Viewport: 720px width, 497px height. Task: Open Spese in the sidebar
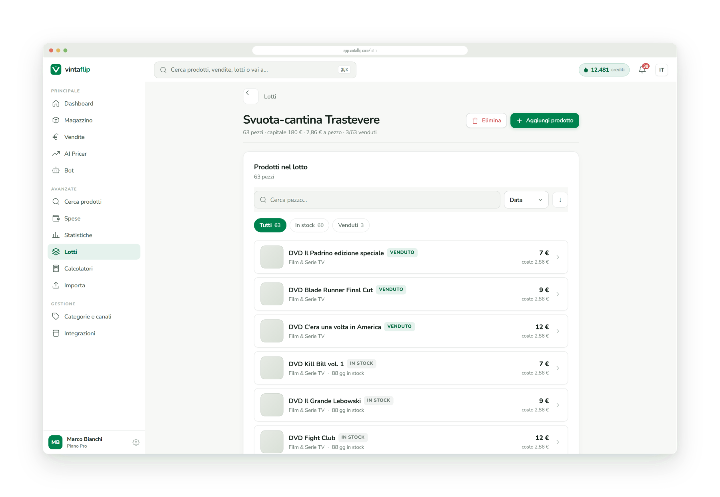click(94, 218)
